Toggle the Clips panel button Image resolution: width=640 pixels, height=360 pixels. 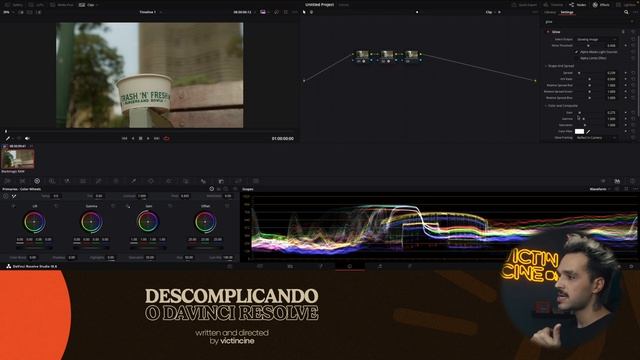click(x=87, y=5)
